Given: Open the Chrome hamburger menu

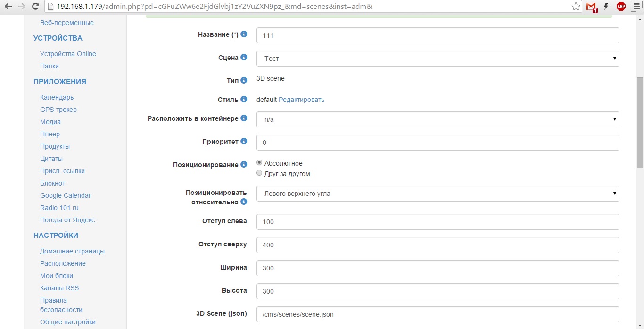Looking at the screenshot, I should pos(635,7).
